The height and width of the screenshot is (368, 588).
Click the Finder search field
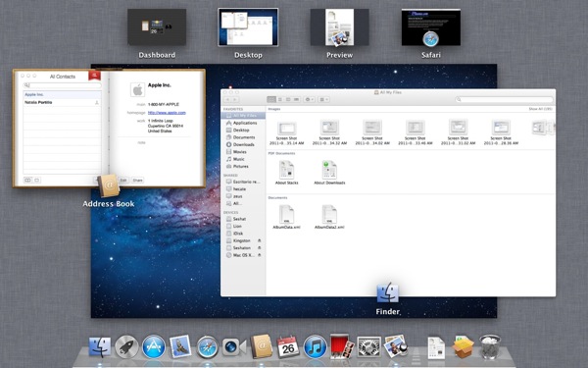pos(504,99)
